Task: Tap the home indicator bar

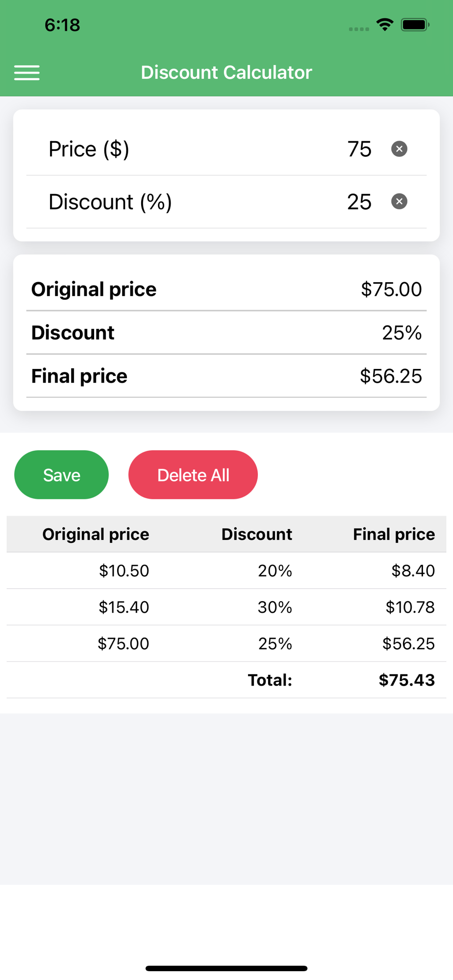Action: tap(226, 968)
